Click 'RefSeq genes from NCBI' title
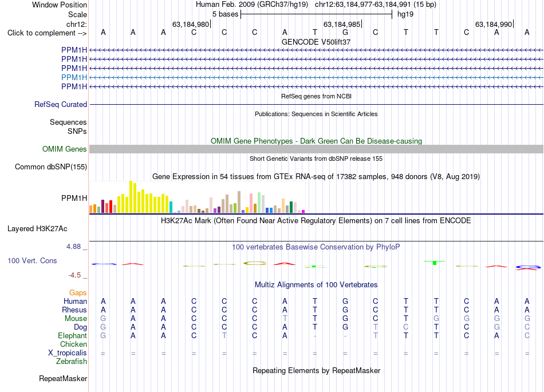The height and width of the screenshot is (392, 544). (316, 96)
